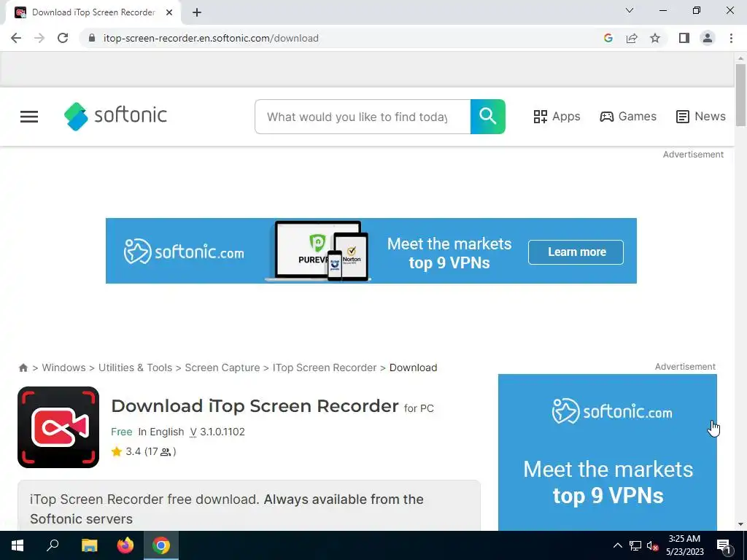Focus the Softonic search input field
Image resolution: width=747 pixels, height=560 pixels.
click(x=363, y=117)
